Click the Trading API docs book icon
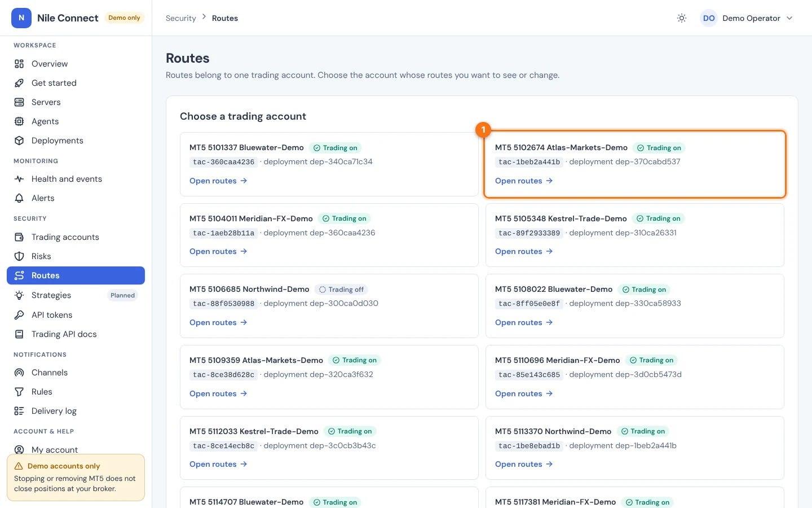 point(19,334)
